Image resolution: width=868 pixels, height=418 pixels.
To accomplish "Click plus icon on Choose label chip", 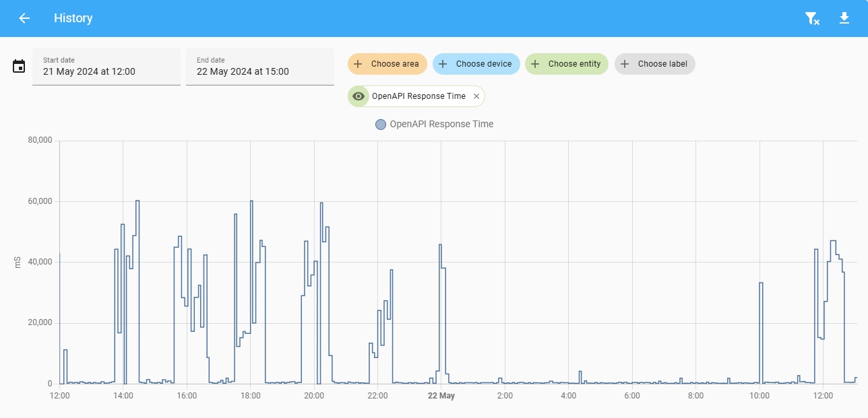I will pos(625,64).
